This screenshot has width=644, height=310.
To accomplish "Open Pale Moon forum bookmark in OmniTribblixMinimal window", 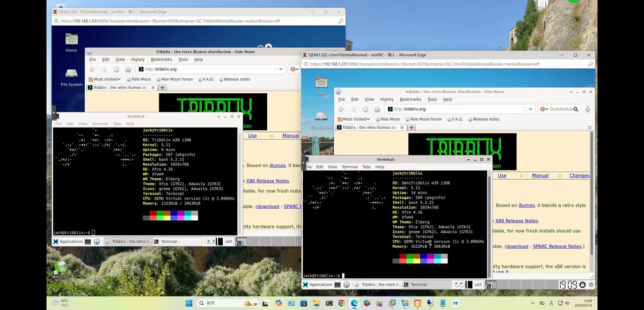I will point(422,119).
